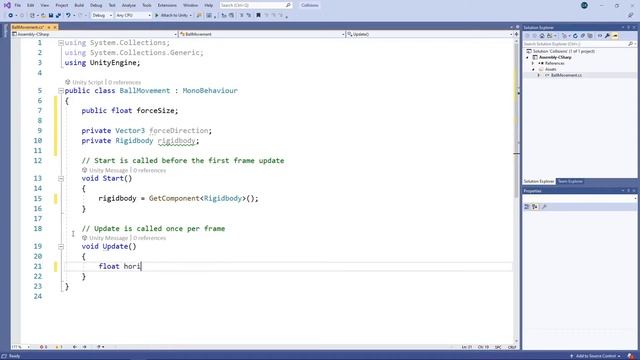The height and width of the screenshot is (360, 640).
Task: Open the File menu
Action: pyautogui.click(x=18, y=5)
